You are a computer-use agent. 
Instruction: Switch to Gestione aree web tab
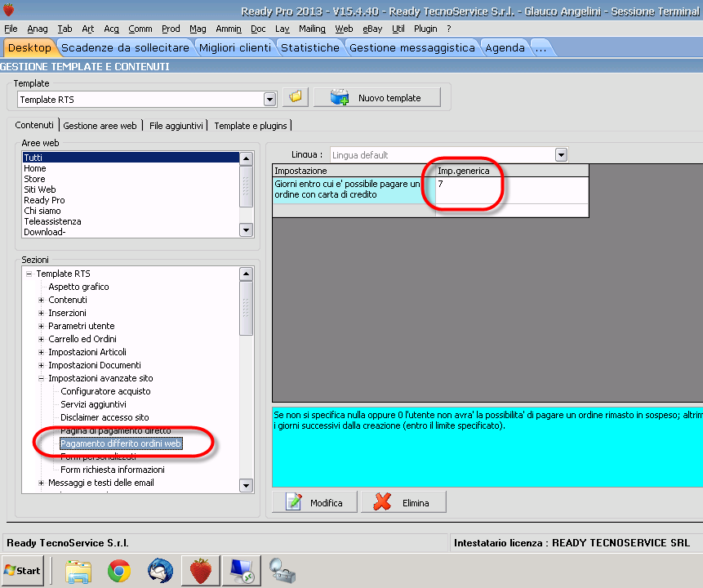[100, 126]
